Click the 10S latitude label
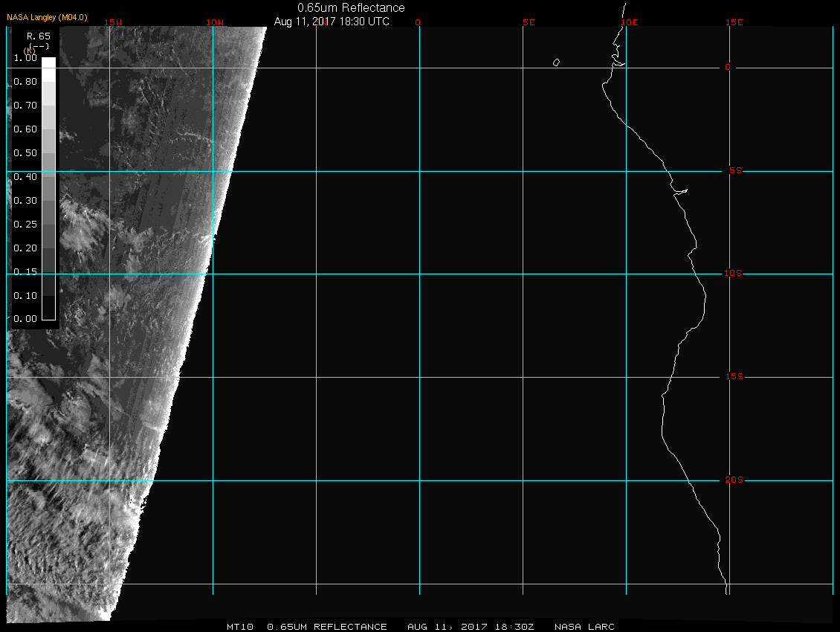840x632 pixels. click(731, 274)
